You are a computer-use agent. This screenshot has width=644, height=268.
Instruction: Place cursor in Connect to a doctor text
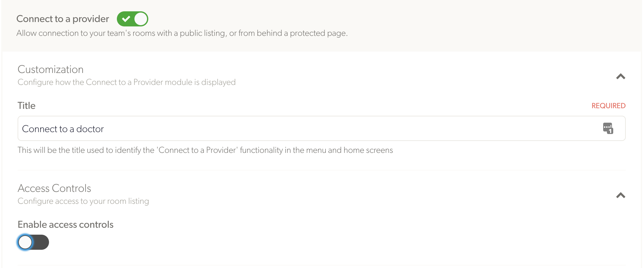[63, 129]
